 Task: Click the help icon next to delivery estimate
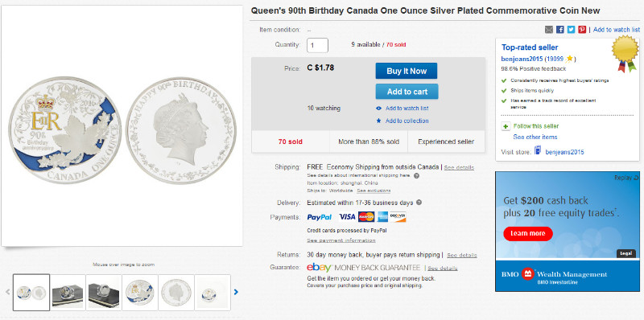point(419,203)
